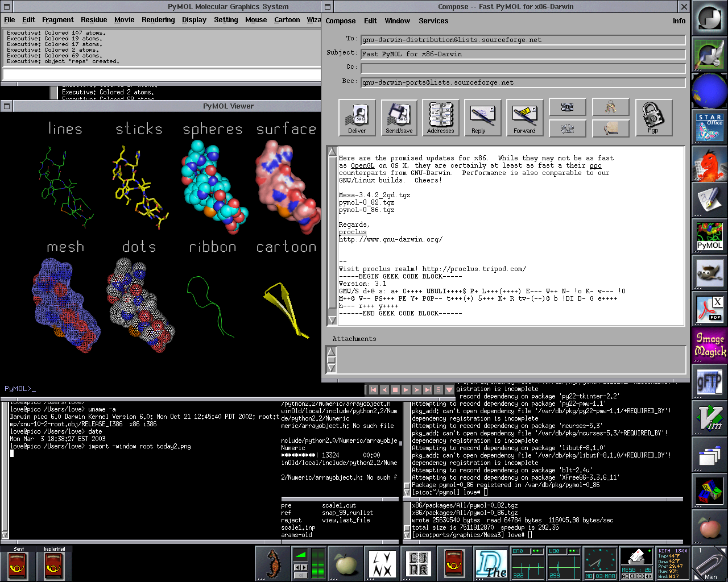Click the Send/save floppy icon

[399, 118]
